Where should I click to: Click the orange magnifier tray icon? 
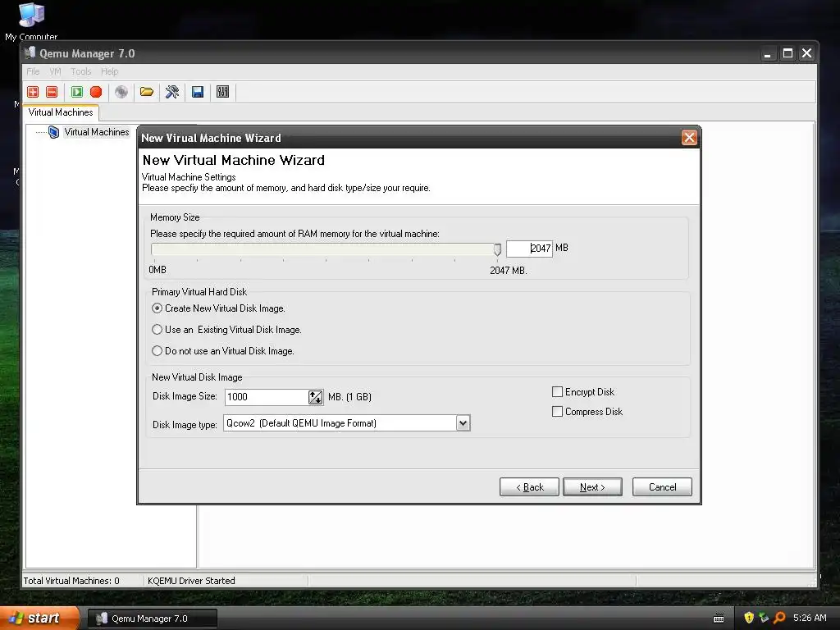pos(779,618)
